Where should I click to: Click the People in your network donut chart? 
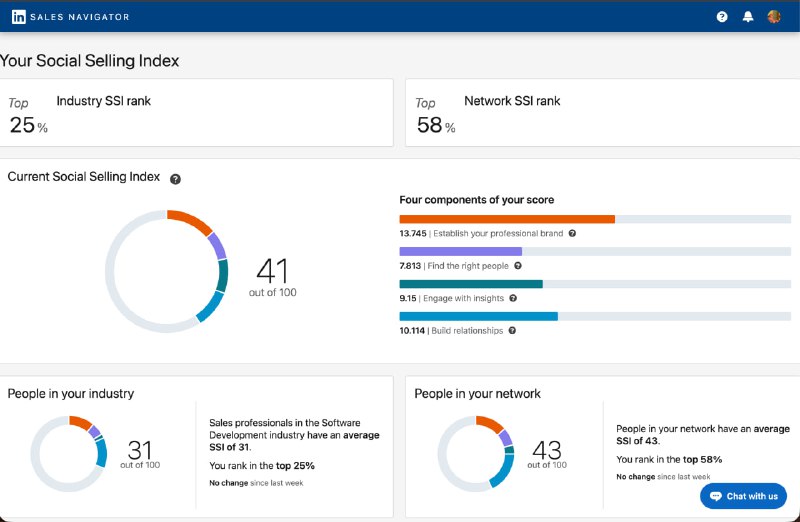pyautogui.click(x=476, y=454)
